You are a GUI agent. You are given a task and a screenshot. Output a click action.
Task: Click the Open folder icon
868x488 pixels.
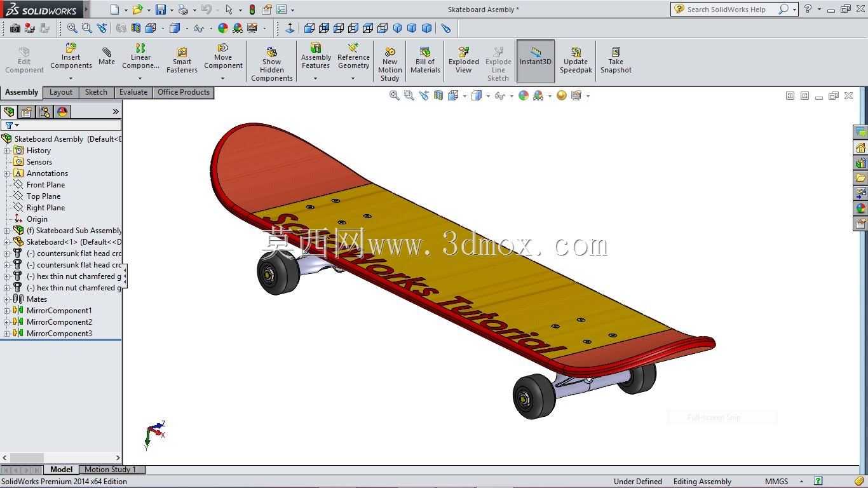[x=137, y=10]
